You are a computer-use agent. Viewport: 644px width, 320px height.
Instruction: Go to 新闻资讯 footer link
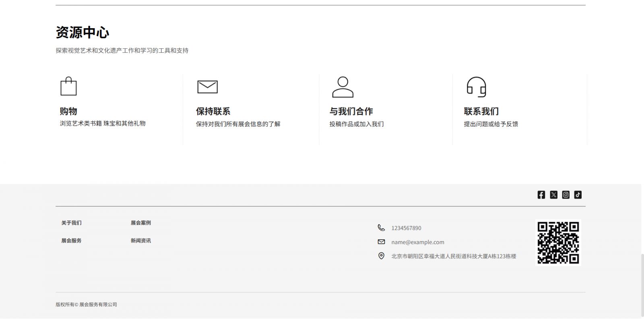[x=141, y=241]
